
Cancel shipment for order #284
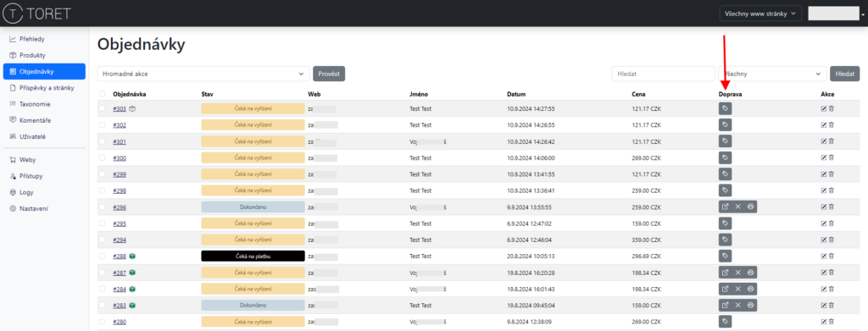737,289
